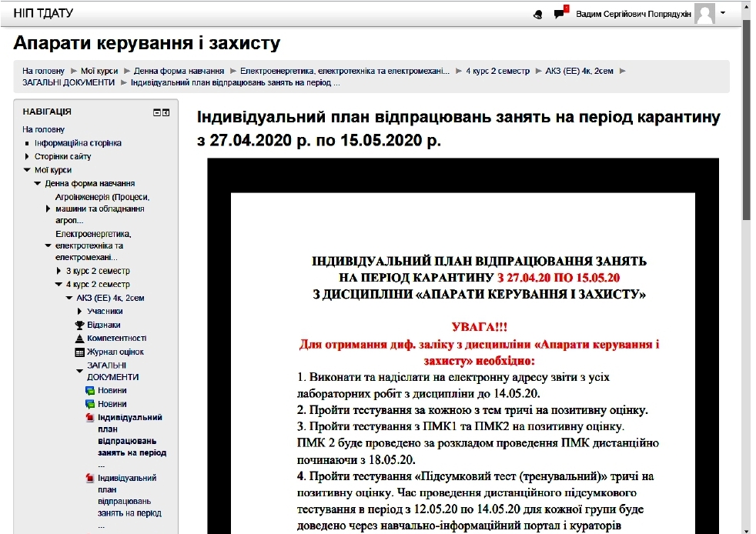
Task: Click breadcrumb На головну
Action: pyautogui.click(x=43, y=71)
